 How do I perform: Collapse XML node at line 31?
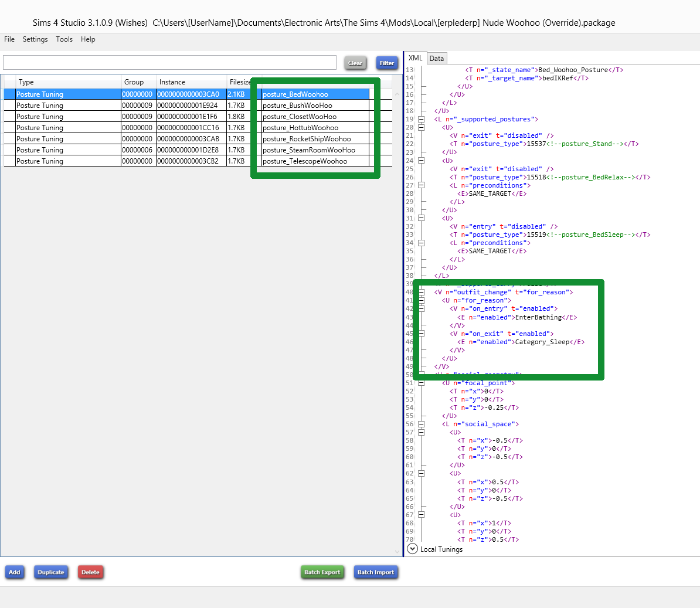coord(421,218)
